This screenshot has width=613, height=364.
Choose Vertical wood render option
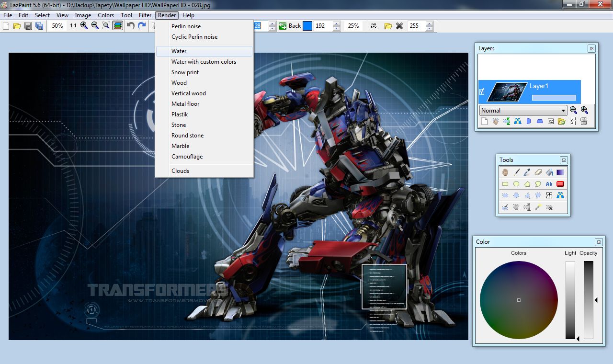[x=204, y=93]
